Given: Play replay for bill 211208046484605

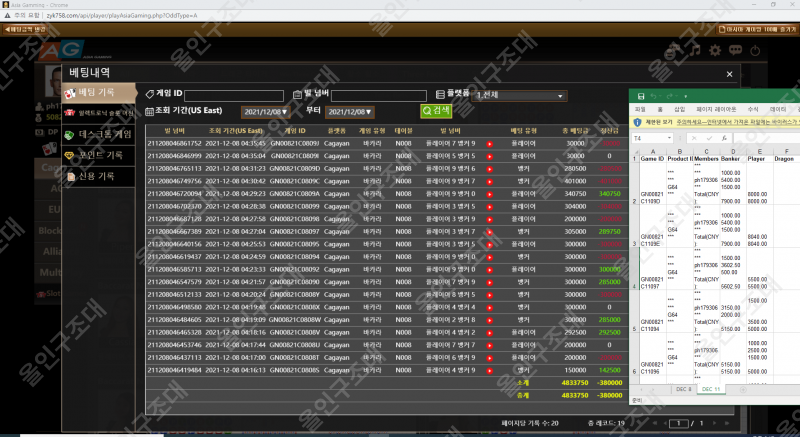Looking at the screenshot, I should [x=489, y=320].
